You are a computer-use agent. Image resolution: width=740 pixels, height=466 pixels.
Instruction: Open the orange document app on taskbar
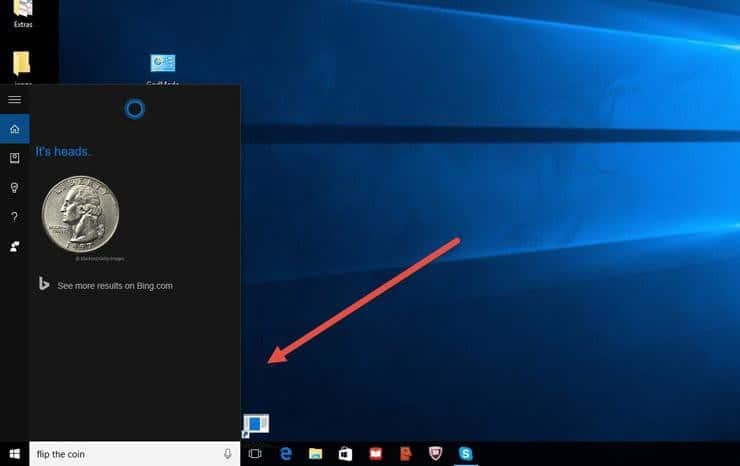tap(405, 454)
